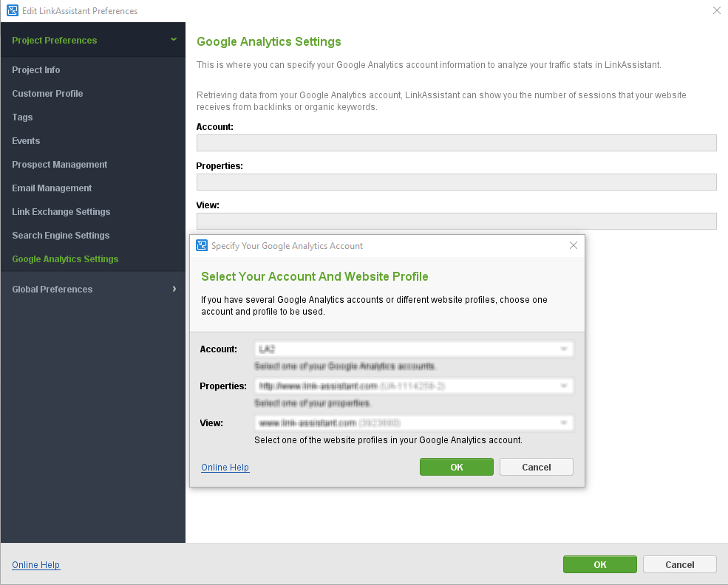Click the LinkAssistant icon in main title bar

pos(13,10)
